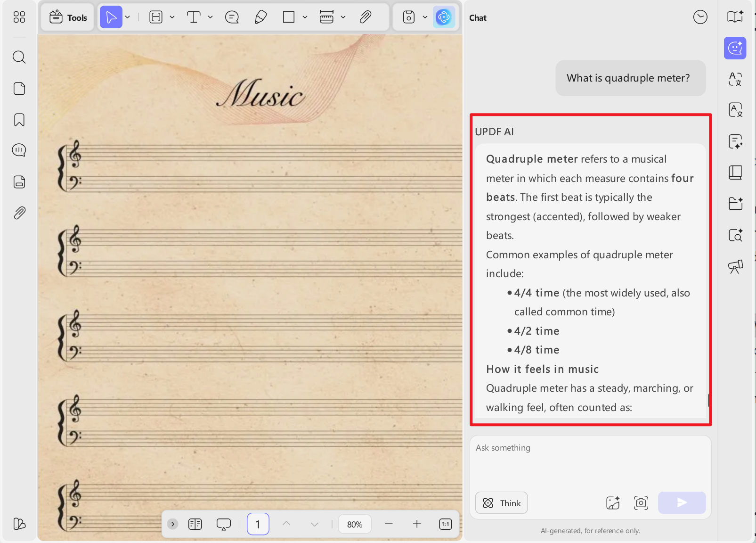Expand the shape tool dropdown arrow
Screen dimensions: 756x543
[x=305, y=17]
